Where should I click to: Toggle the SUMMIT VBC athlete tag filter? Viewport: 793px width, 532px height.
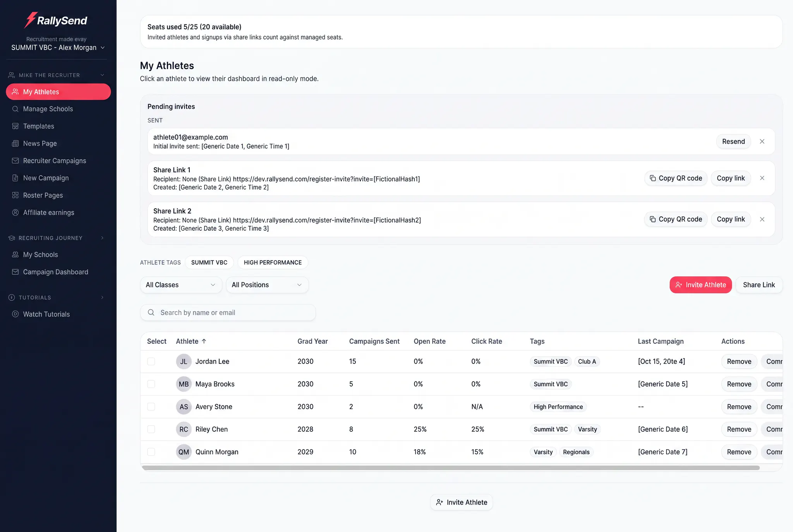coord(209,262)
